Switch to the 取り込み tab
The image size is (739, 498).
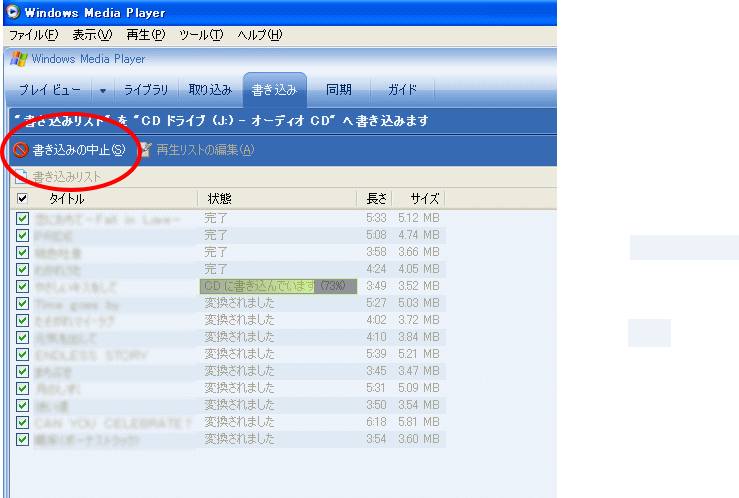pyautogui.click(x=210, y=90)
